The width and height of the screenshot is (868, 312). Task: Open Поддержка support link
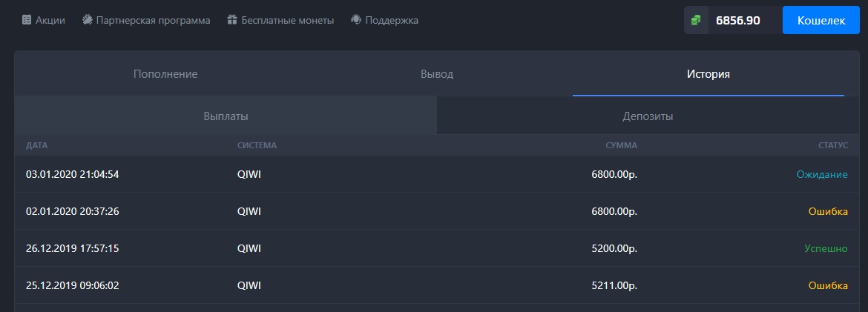(392, 21)
